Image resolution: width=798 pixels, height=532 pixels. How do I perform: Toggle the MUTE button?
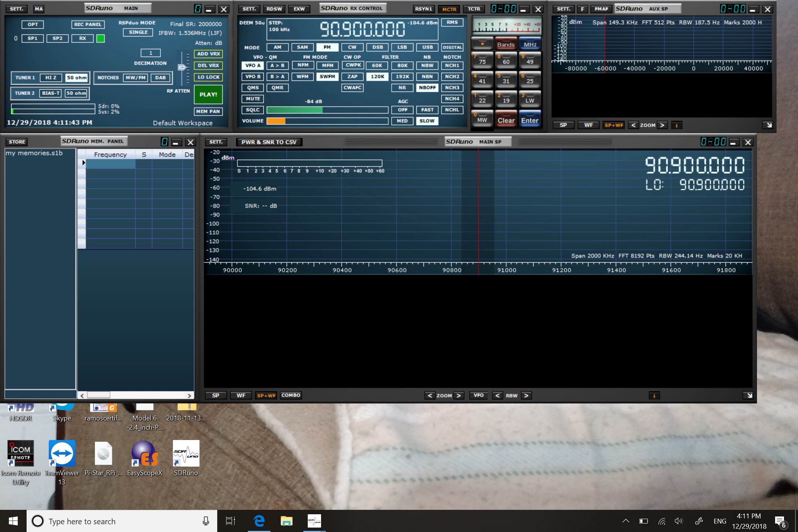point(253,99)
